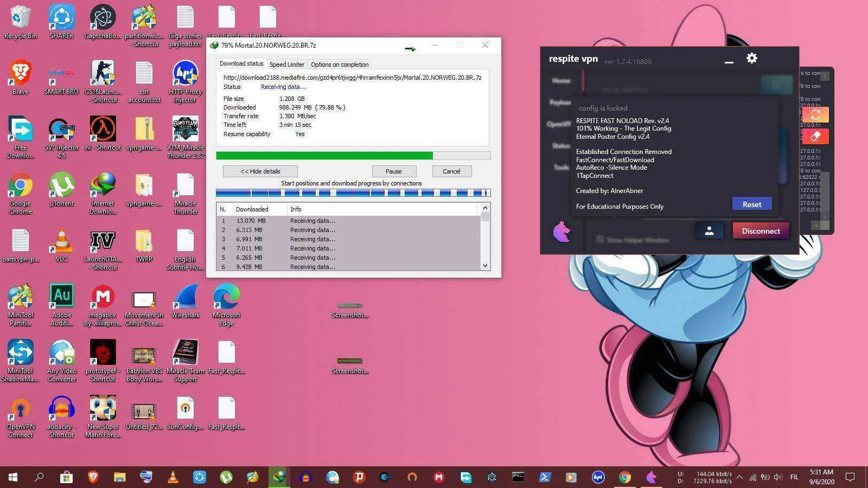Click the account profile button in respite vpn
This screenshot has height=488, width=868.
[x=709, y=230]
